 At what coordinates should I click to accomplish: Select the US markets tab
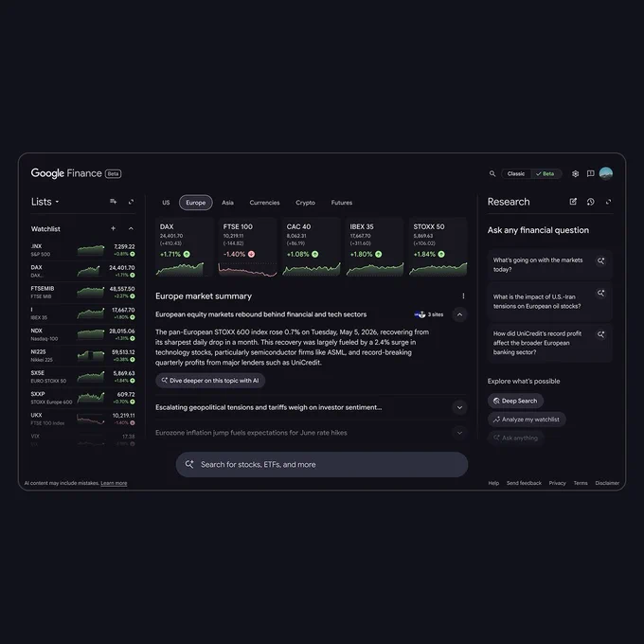tap(166, 203)
